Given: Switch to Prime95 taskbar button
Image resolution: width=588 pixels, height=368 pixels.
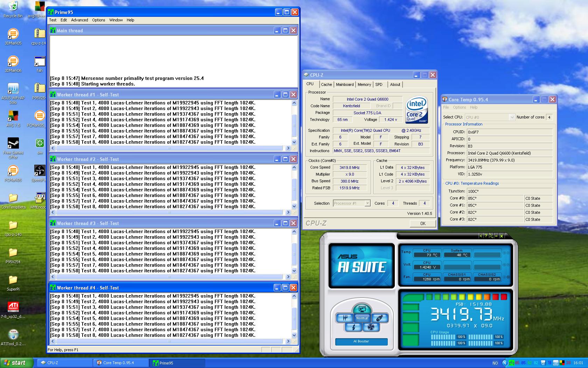Looking at the screenshot, I should click(x=177, y=363).
